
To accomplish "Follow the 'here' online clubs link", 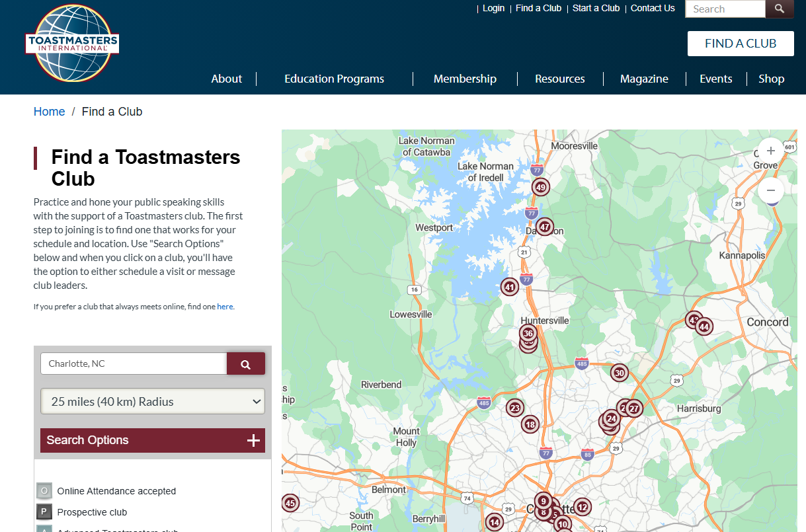I will pyautogui.click(x=225, y=307).
